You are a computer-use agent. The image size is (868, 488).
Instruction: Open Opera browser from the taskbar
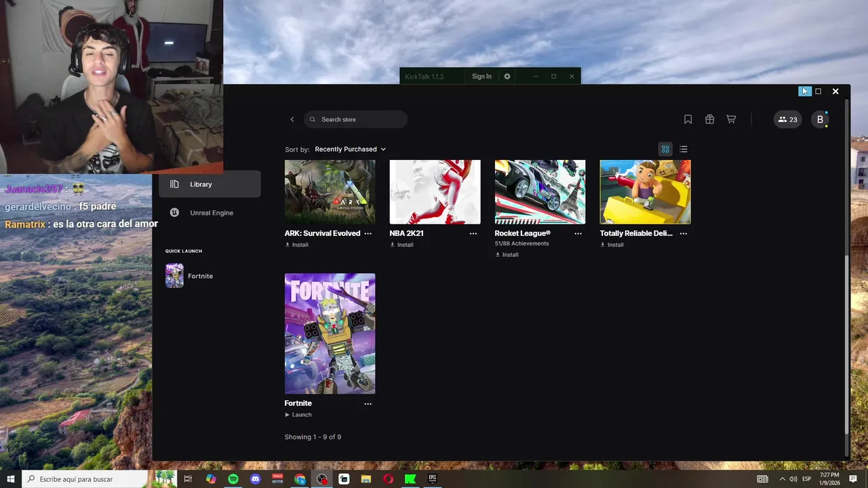point(388,479)
